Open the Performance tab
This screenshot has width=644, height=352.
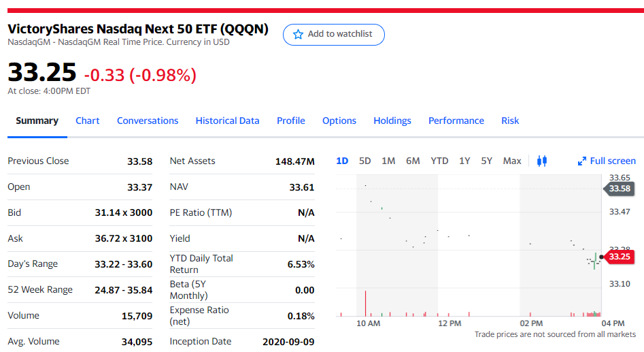[456, 121]
